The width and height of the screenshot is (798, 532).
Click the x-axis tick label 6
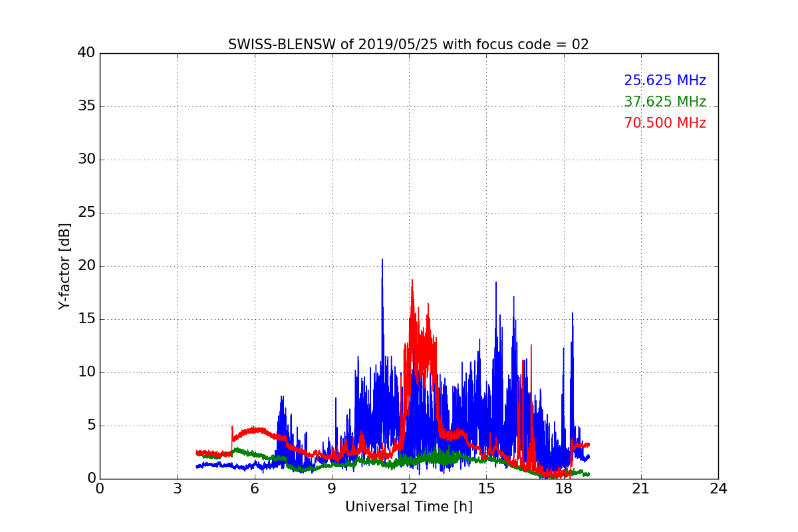pos(254,489)
